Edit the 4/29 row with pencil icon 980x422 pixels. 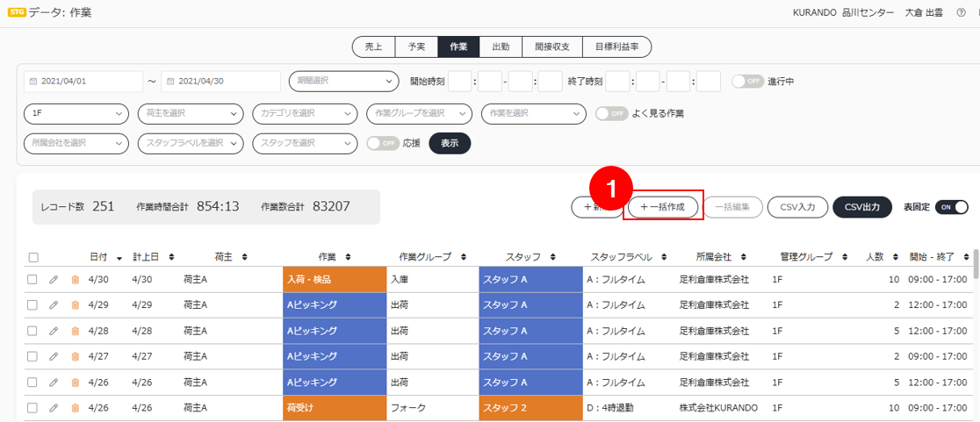tap(53, 304)
